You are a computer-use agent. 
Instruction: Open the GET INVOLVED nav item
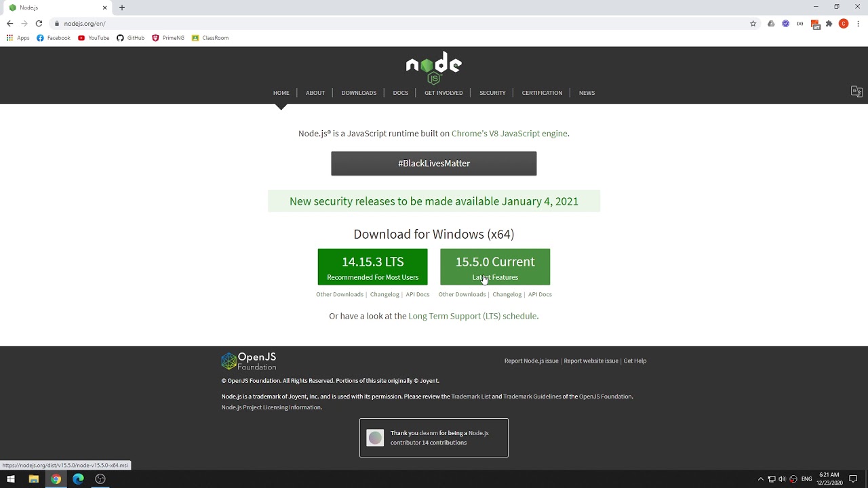(x=443, y=93)
